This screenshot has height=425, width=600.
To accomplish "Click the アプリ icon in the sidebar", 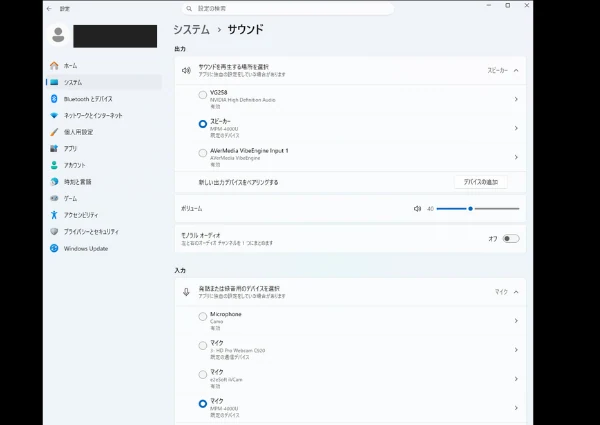I will pos(54,148).
